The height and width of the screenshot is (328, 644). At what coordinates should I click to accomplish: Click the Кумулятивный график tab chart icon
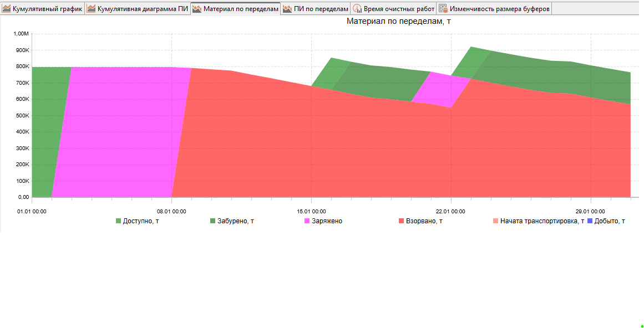(x=7, y=8)
